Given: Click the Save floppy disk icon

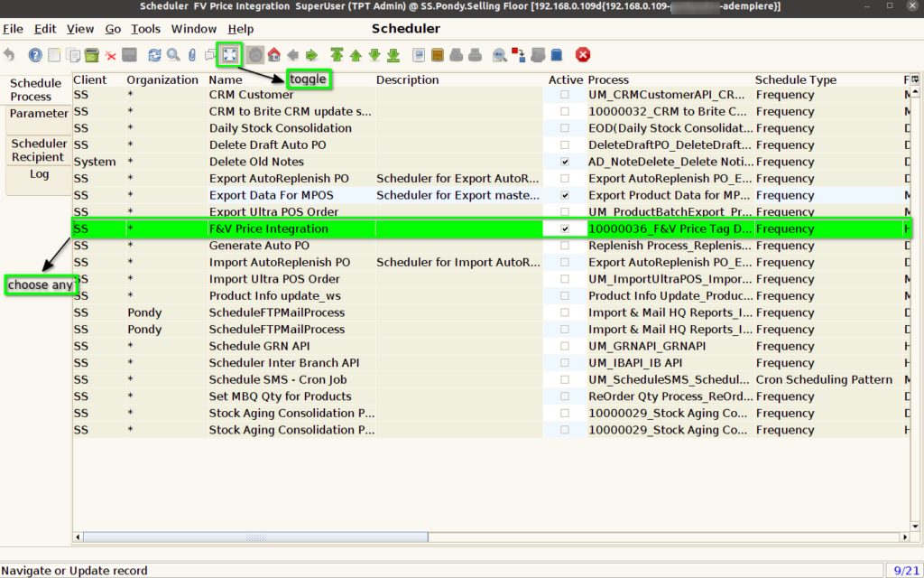Looking at the screenshot, I should [x=130, y=55].
